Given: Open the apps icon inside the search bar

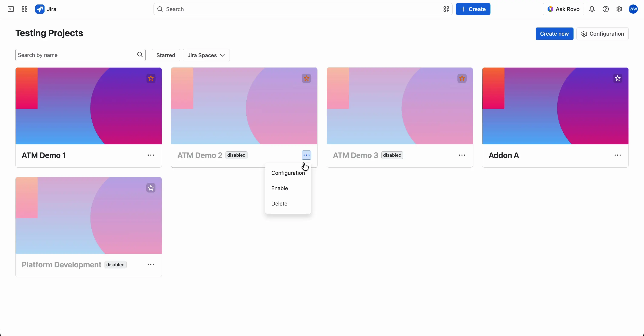Looking at the screenshot, I should (x=446, y=9).
